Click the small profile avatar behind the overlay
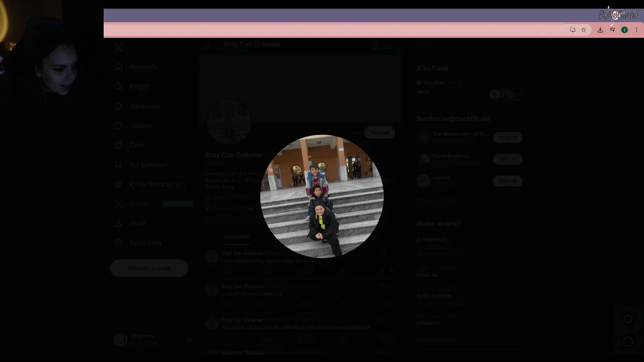The image size is (644, 362). pos(229,121)
